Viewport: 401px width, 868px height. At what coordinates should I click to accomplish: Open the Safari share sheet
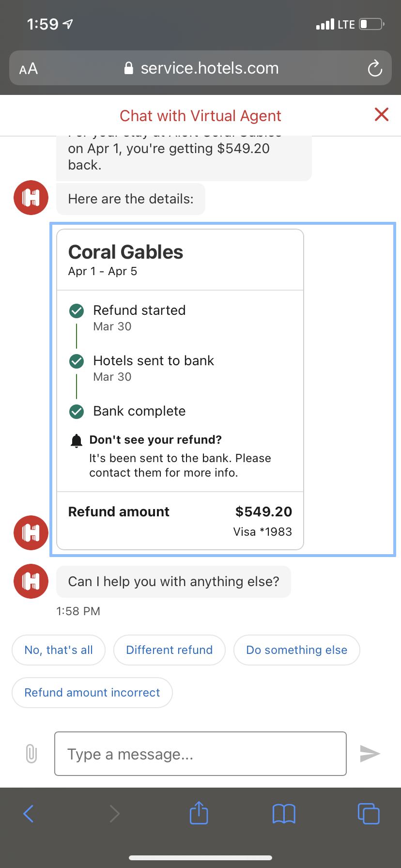pyautogui.click(x=199, y=813)
